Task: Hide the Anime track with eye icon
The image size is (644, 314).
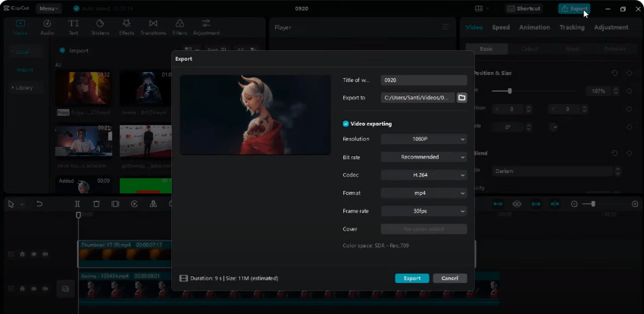Action: point(34,289)
